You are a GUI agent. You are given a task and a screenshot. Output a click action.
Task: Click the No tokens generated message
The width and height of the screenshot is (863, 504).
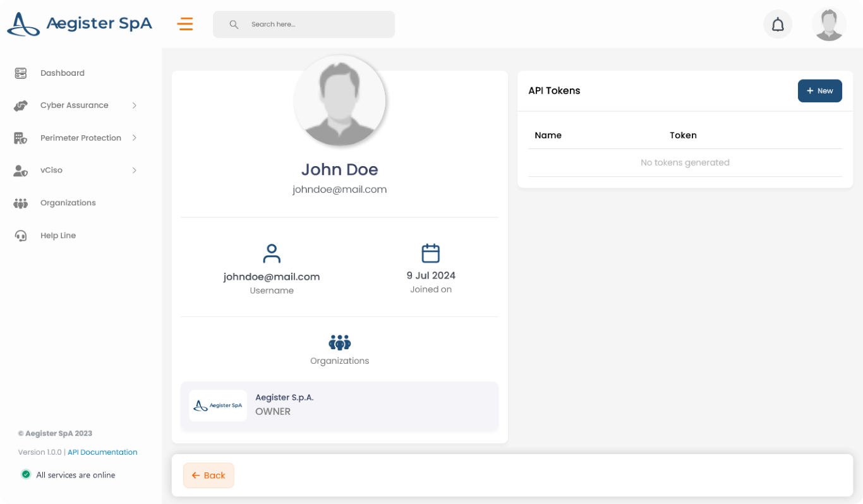click(x=685, y=162)
